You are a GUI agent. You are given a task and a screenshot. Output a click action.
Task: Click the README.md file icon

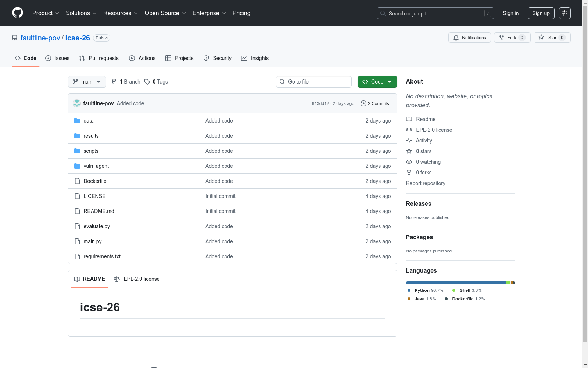(77, 211)
